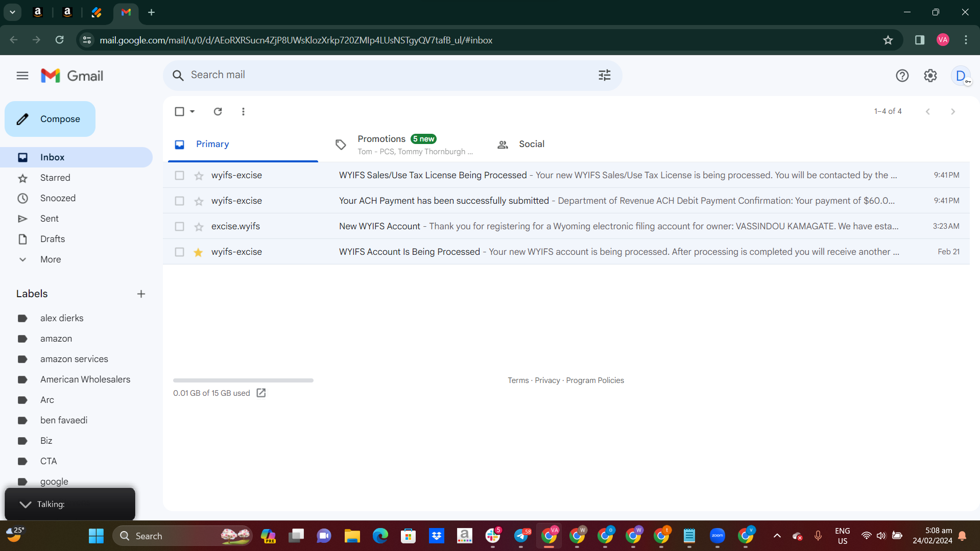Open the Program Policies link
The image size is (980, 551).
click(x=595, y=380)
